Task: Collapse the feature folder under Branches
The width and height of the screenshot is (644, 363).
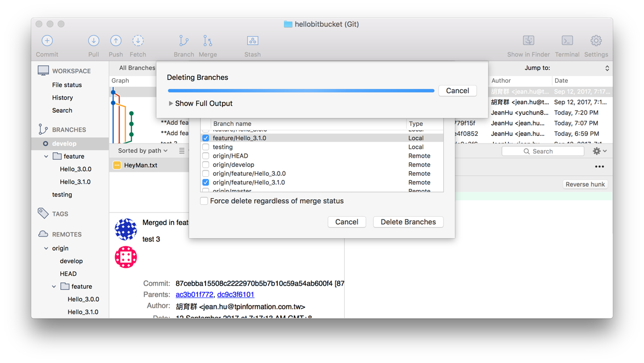Action: point(46,156)
